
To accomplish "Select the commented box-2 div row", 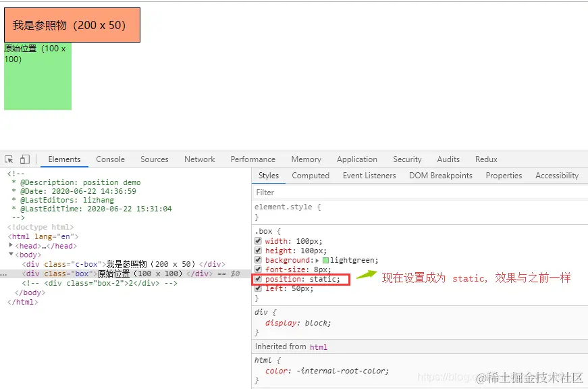I will pos(99,283).
